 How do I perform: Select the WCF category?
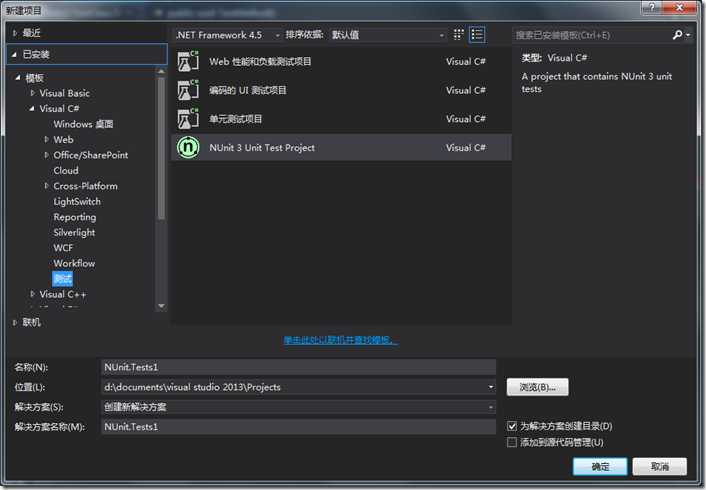click(x=63, y=248)
